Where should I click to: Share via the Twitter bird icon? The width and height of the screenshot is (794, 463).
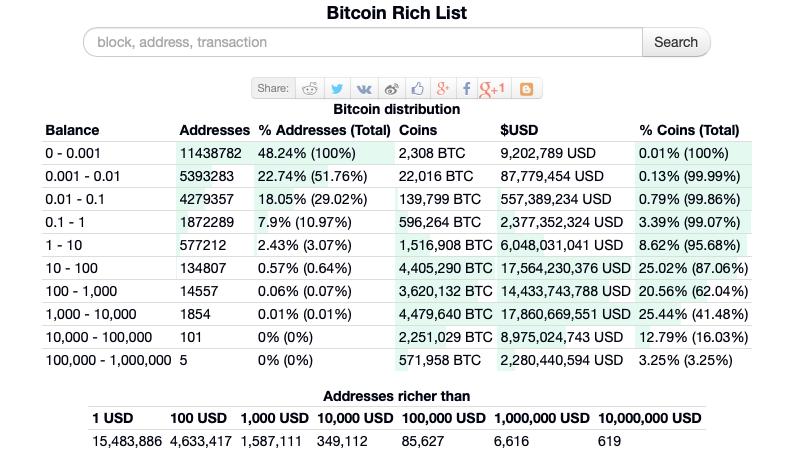[x=338, y=88]
